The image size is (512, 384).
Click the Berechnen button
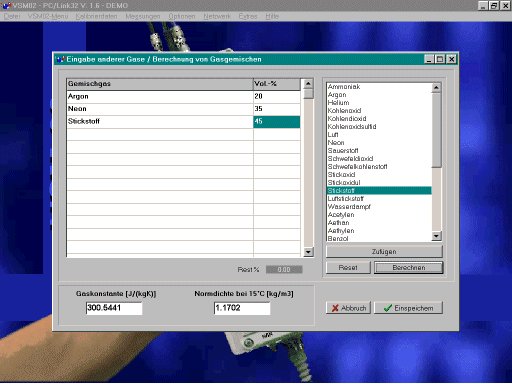tap(409, 267)
